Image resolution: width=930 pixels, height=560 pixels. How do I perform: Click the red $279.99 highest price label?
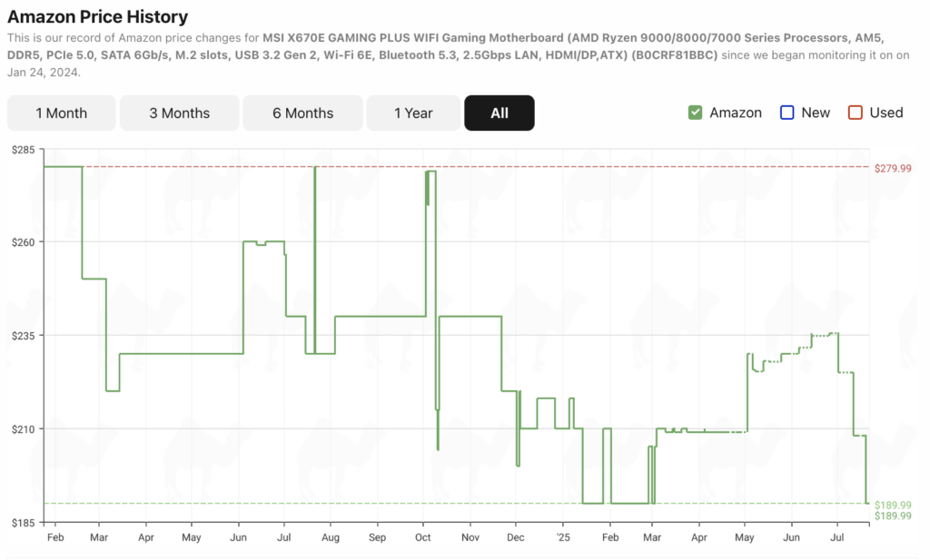point(893,168)
